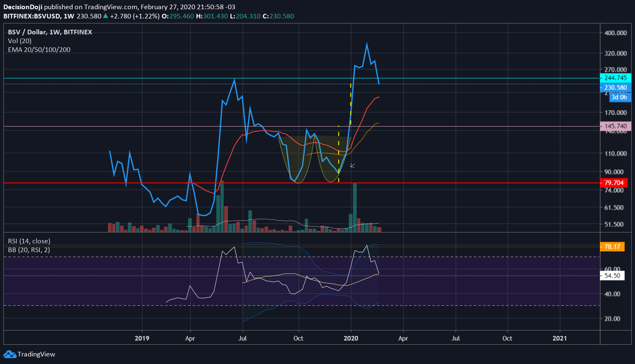
Task: Select the BB (20, RSI, 2) indicator label
Action: pos(29,250)
